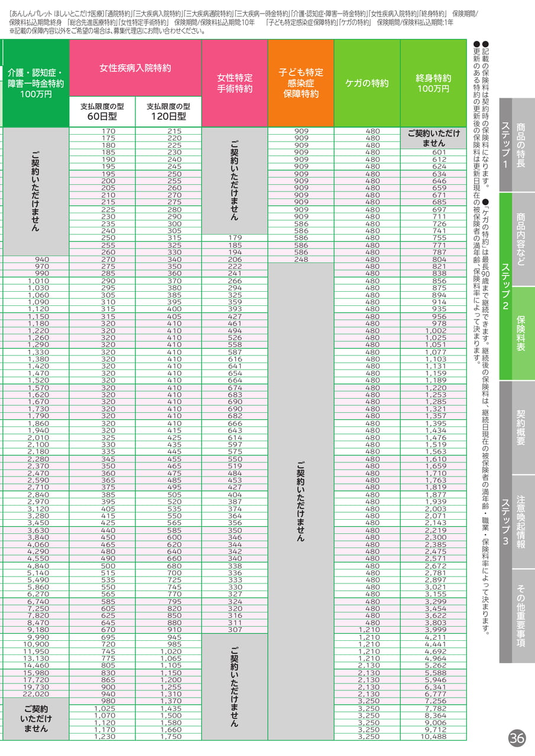This screenshot has height=756, width=535.
Task: Click the ステップ3 label
Action: 505,522
